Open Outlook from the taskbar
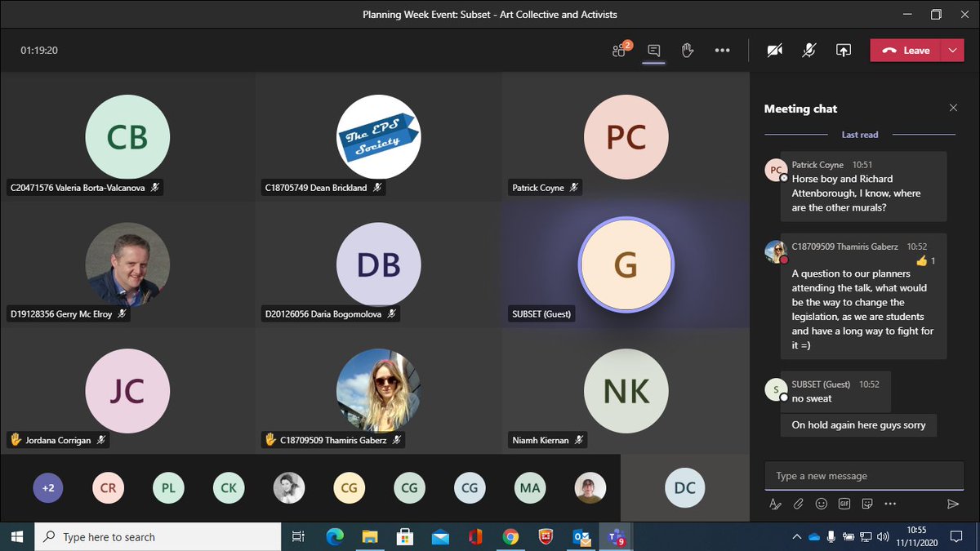Screen dimensions: 980x551 (582, 536)
